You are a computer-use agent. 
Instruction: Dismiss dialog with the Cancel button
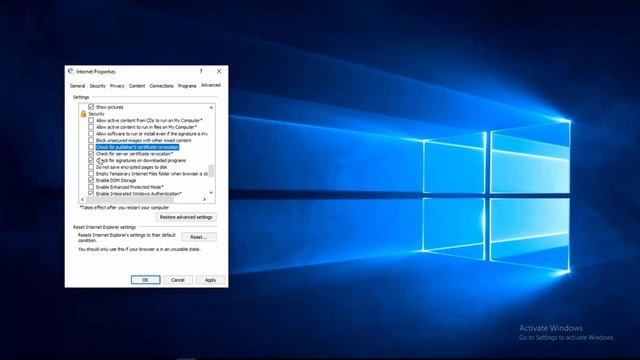(178, 280)
